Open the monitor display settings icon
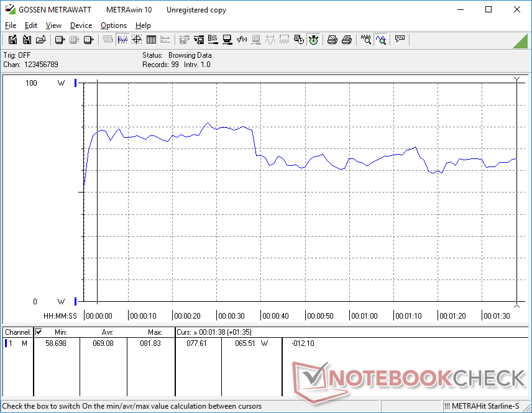 [x=227, y=40]
